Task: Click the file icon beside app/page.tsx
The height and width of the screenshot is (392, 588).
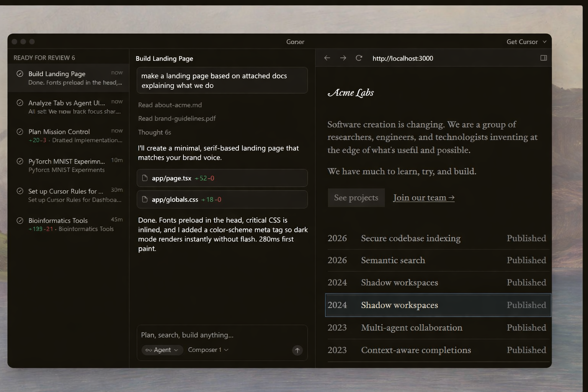Action: tap(145, 178)
